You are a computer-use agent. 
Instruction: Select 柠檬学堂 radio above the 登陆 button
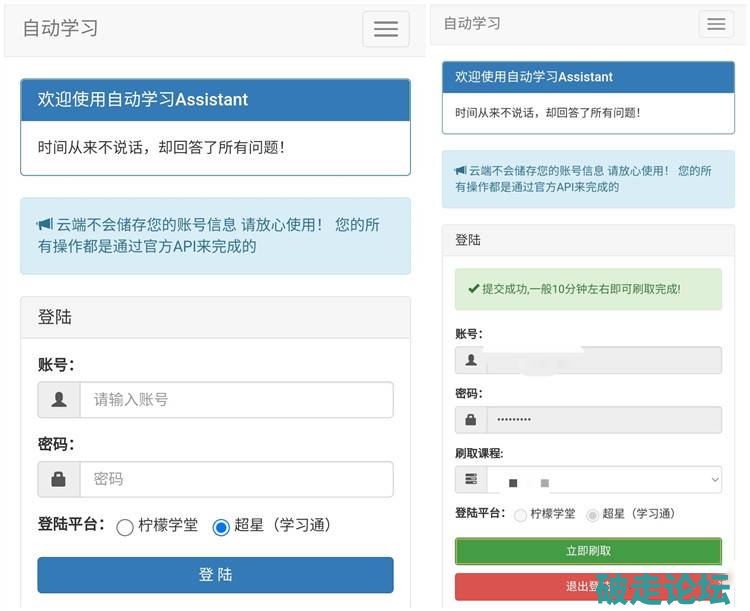tap(125, 527)
